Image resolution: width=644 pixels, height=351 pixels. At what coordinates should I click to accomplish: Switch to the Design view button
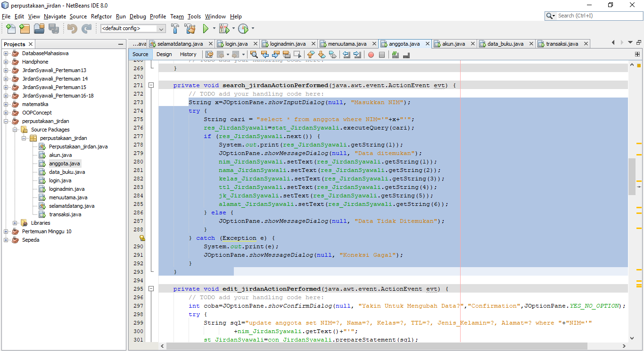click(164, 54)
